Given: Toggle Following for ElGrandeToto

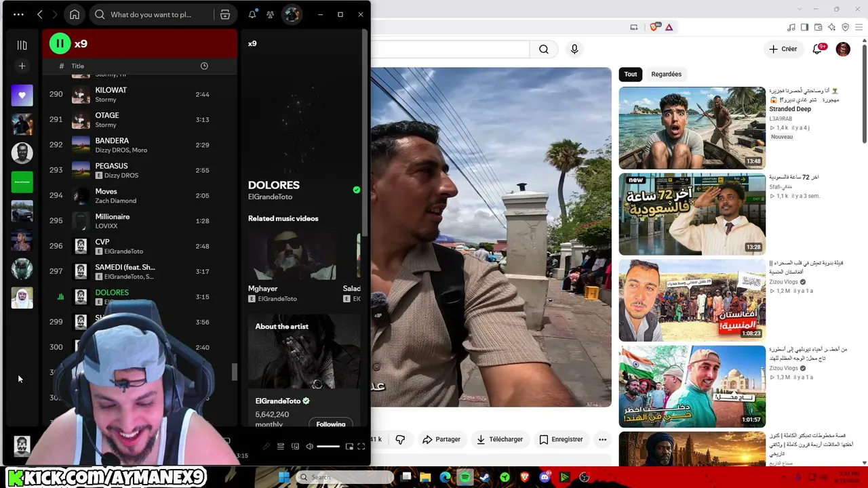Looking at the screenshot, I should point(331,424).
